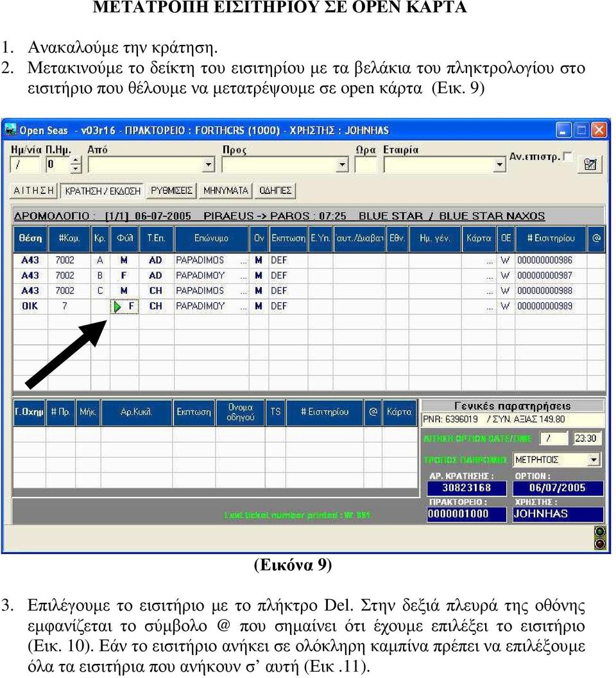Click the red traffic light indicator
This screenshot has width=616, height=678.
click(599, 543)
